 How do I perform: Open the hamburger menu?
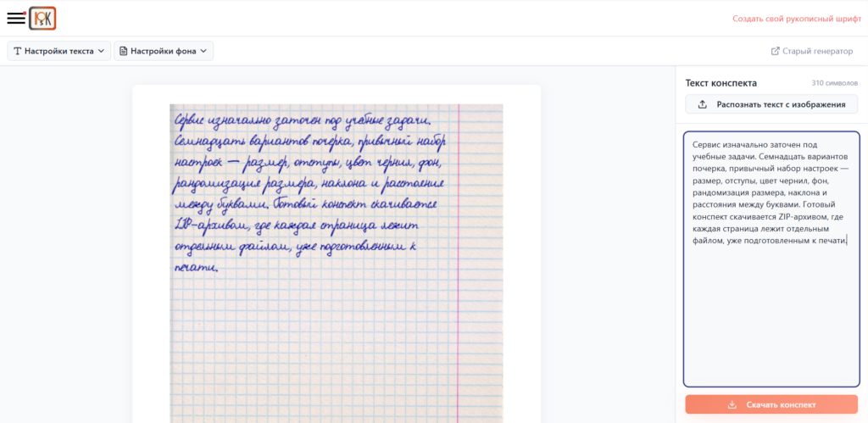[x=16, y=18]
